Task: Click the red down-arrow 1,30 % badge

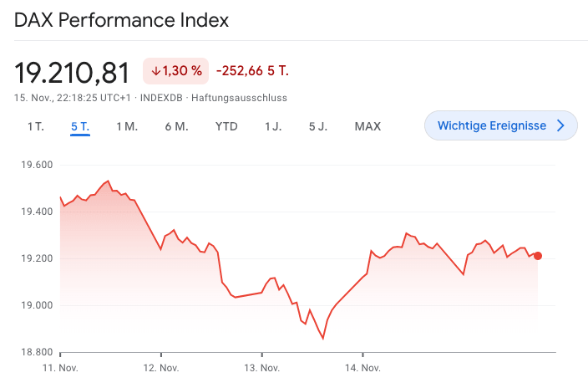Action: [176, 71]
